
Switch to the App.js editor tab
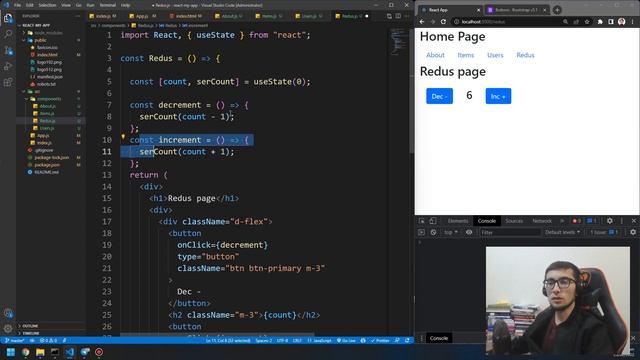(x=142, y=16)
